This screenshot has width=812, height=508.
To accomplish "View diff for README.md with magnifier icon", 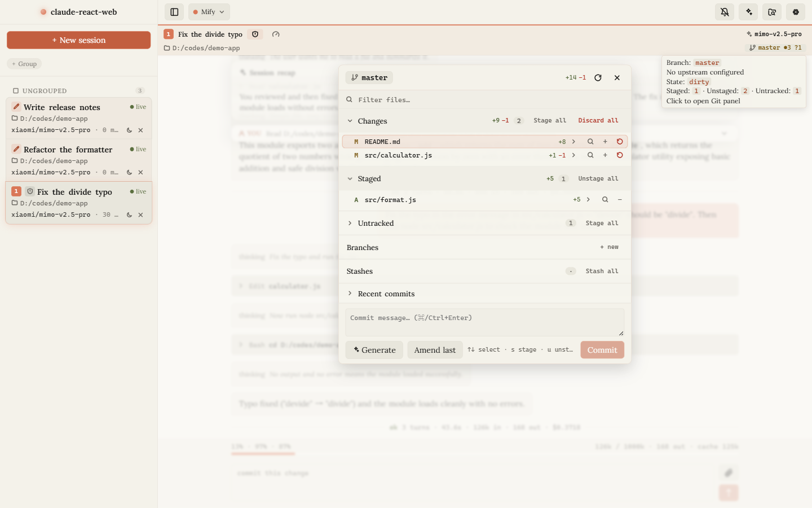I will (x=590, y=142).
